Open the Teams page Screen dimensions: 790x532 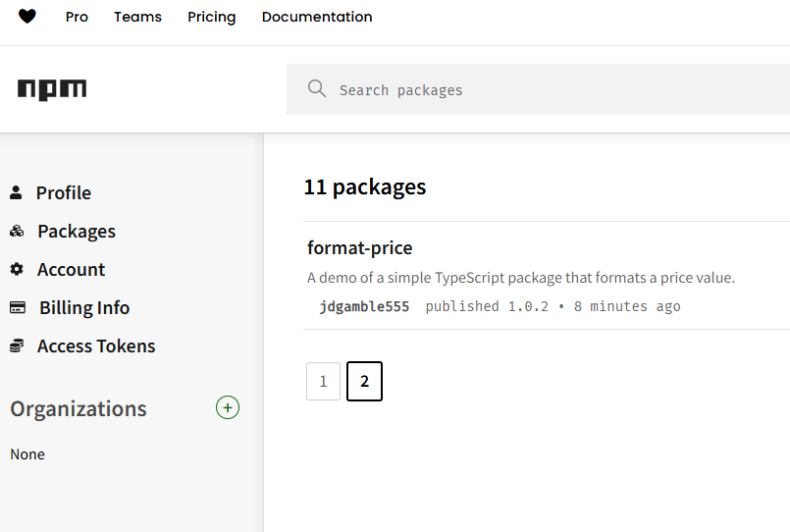click(x=137, y=17)
